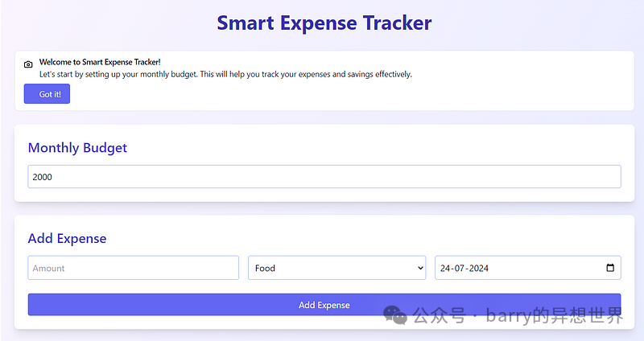Viewport: 644px width, 341px height.
Task: Open the Food category dropdown
Action: tap(336, 268)
